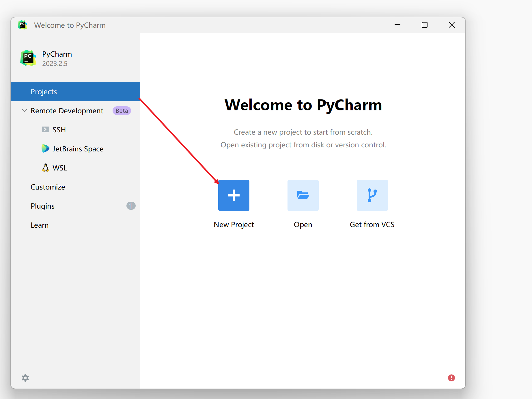
Task: Click the red error notification icon
Action: [x=451, y=378]
